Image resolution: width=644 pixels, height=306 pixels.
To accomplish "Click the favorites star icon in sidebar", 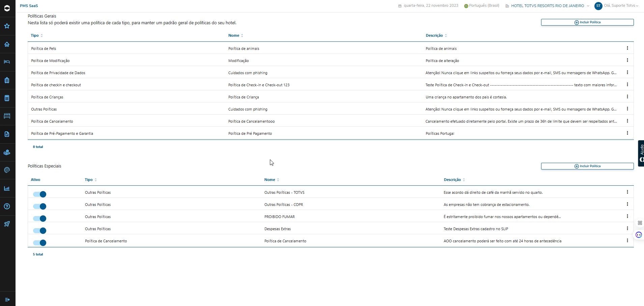I will (7, 26).
